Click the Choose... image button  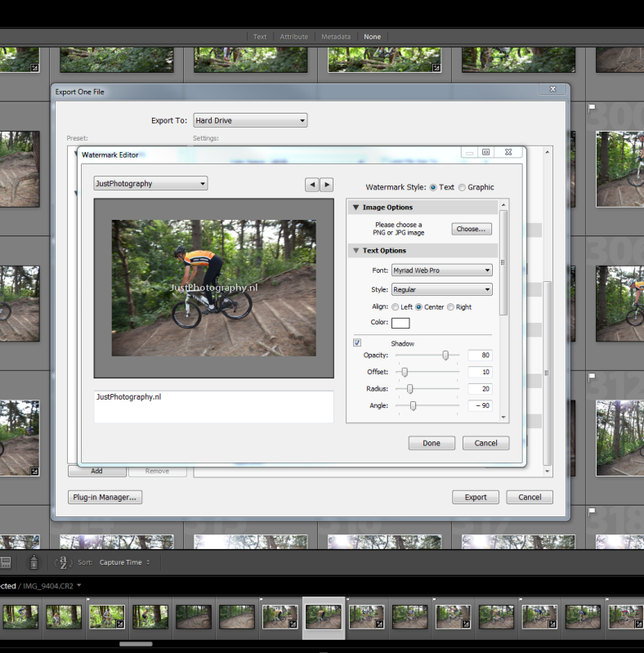click(x=471, y=229)
